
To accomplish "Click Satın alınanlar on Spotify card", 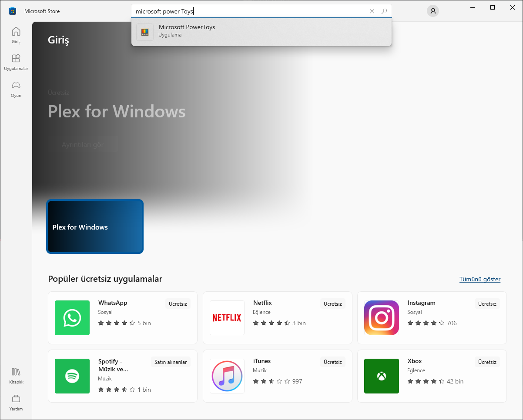I will click(x=171, y=362).
